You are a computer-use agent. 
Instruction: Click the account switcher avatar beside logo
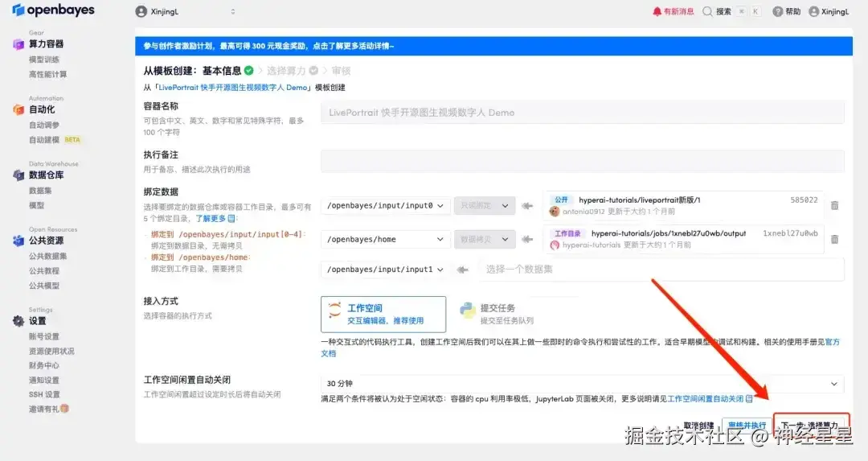click(x=141, y=11)
